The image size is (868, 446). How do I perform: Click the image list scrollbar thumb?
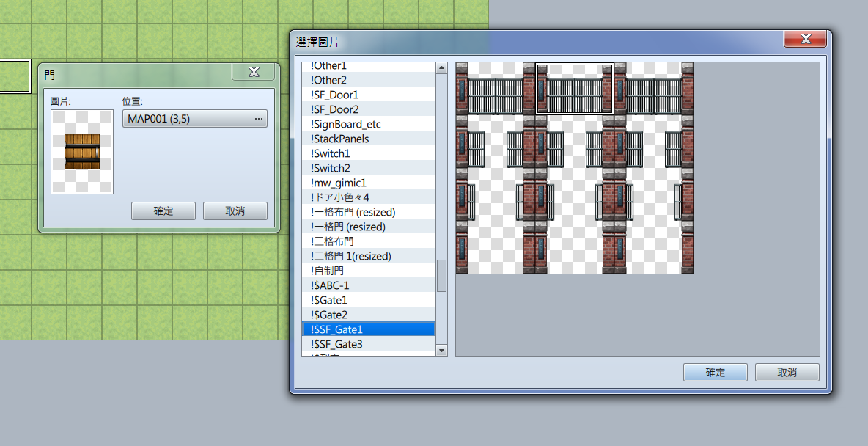click(x=442, y=276)
